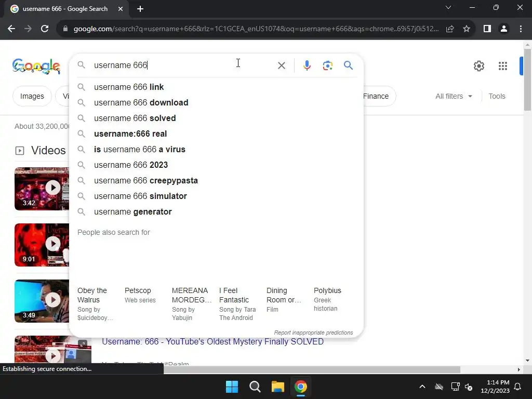532x399 pixels.
Task: Open the Windows Start menu
Action: [232, 387]
